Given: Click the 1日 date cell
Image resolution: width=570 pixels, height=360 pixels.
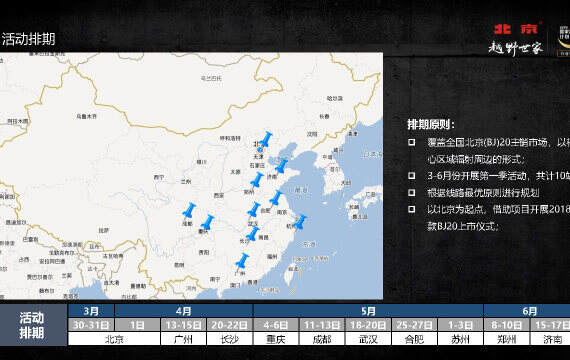Looking at the screenshot, I should coord(137,325).
